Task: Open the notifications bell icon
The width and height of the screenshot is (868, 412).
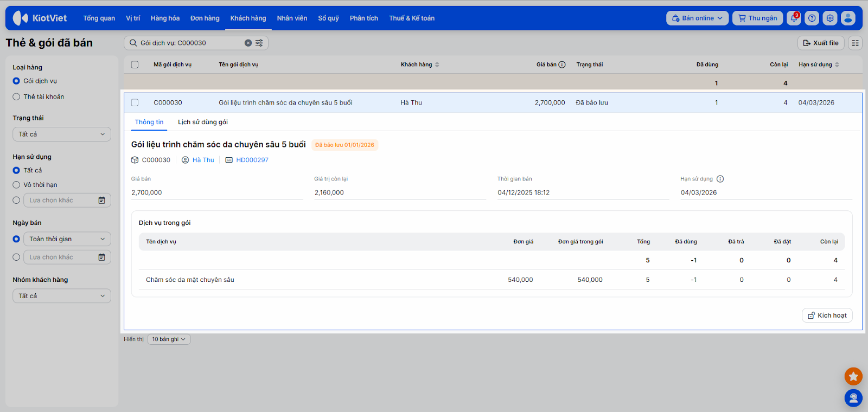Action: pyautogui.click(x=794, y=18)
